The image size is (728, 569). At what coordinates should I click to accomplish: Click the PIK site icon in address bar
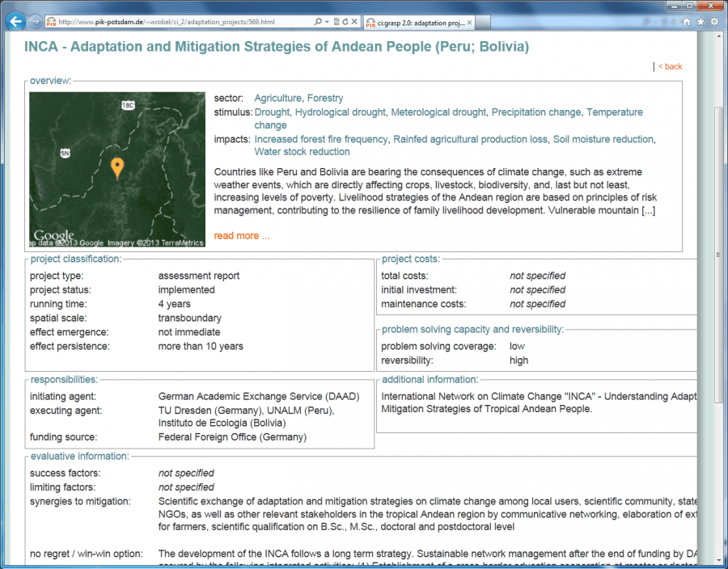coord(51,22)
